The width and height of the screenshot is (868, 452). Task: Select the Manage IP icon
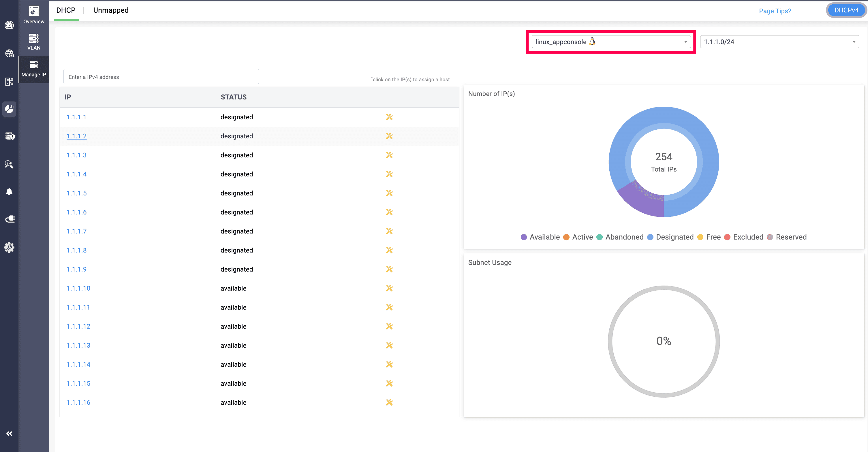click(34, 69)
